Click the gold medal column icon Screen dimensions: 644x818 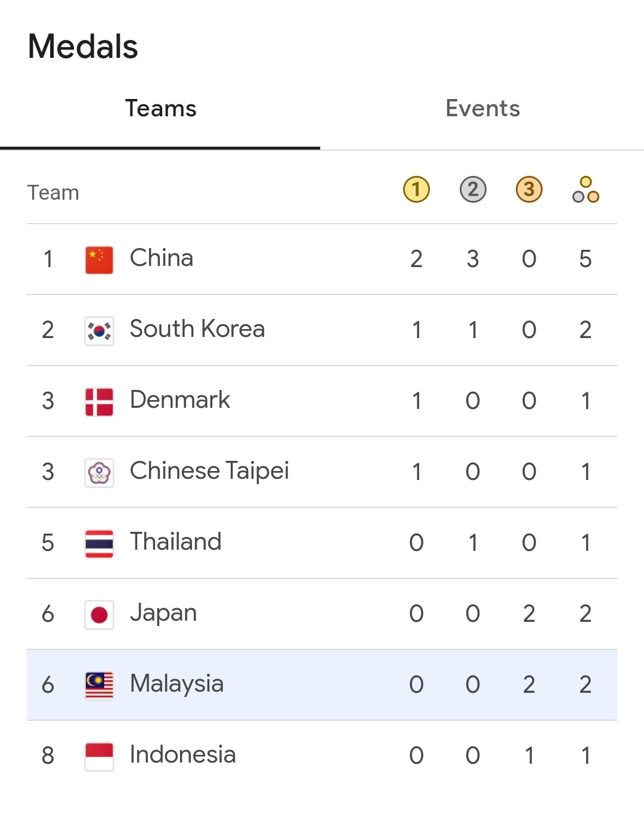416,190
